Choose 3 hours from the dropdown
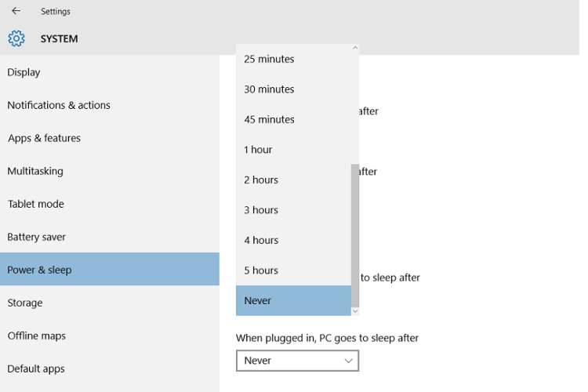The image size is (588, 392). 294,210
